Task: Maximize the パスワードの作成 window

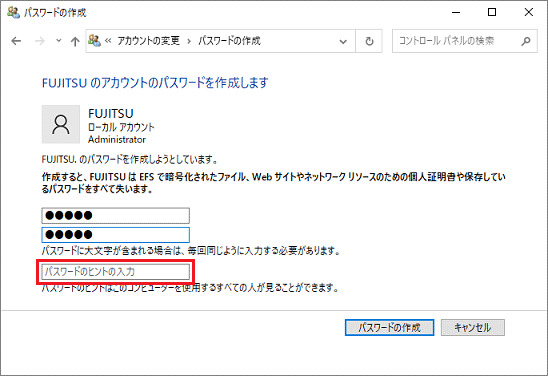Action: [492, 13]
